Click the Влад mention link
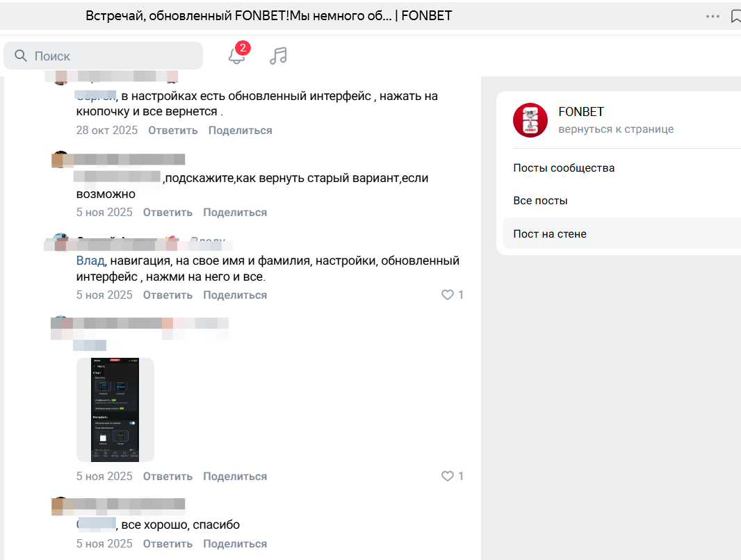Screen dimensions: 741x560 tap(90, 261)
